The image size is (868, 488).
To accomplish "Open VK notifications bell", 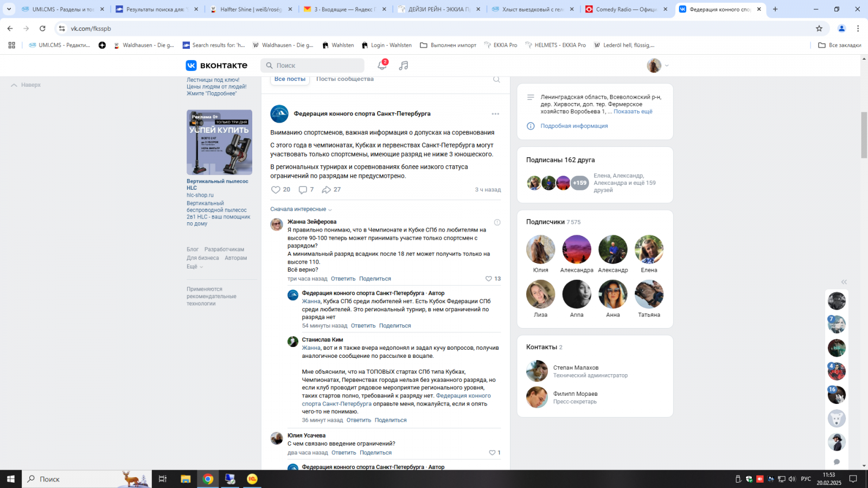I will pyautogui.click(x=382, y=65).
